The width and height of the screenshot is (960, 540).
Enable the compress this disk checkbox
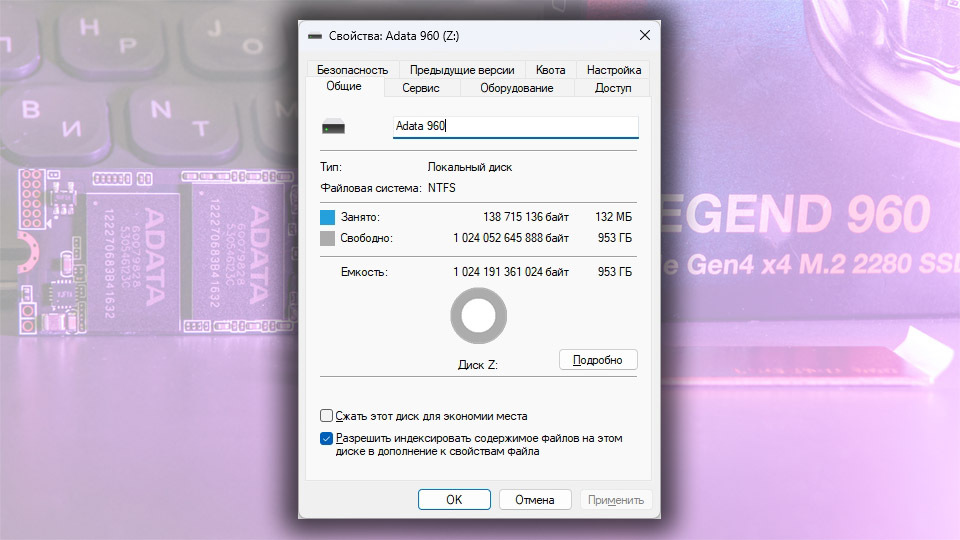326,416
